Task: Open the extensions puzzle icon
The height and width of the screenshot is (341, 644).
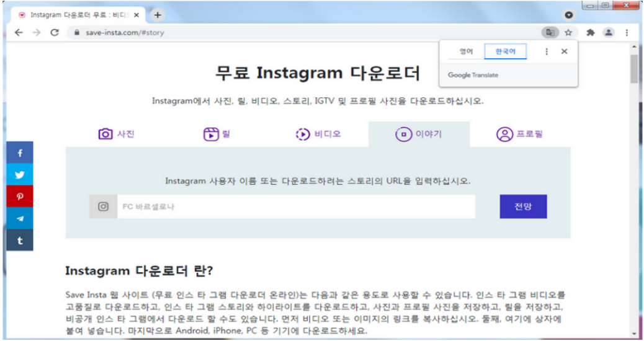Action: pos(591,32)
